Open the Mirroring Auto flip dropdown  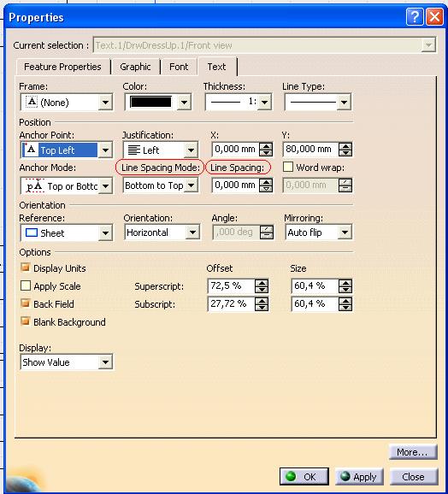click(345, 232)
